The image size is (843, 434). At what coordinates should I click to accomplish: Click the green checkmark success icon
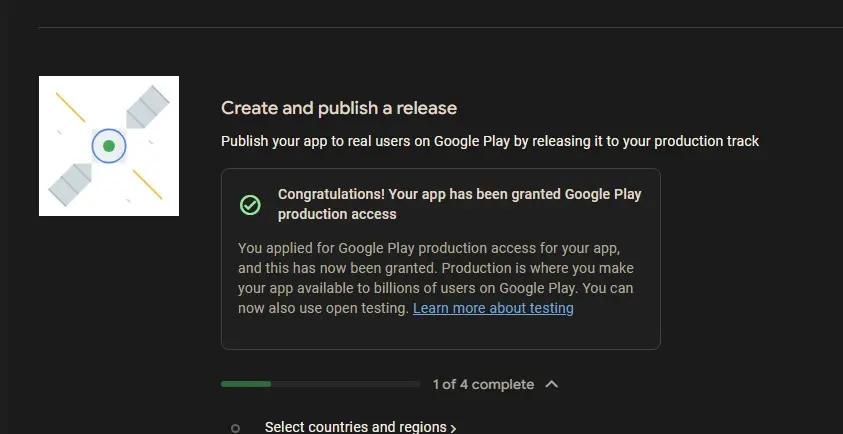pos(250,205)
